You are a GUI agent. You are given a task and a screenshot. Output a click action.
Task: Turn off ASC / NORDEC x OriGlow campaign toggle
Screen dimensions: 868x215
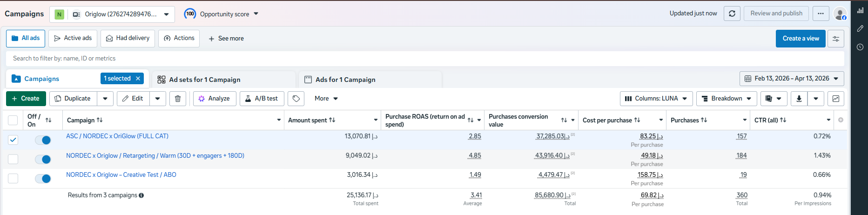click(43, 140)
